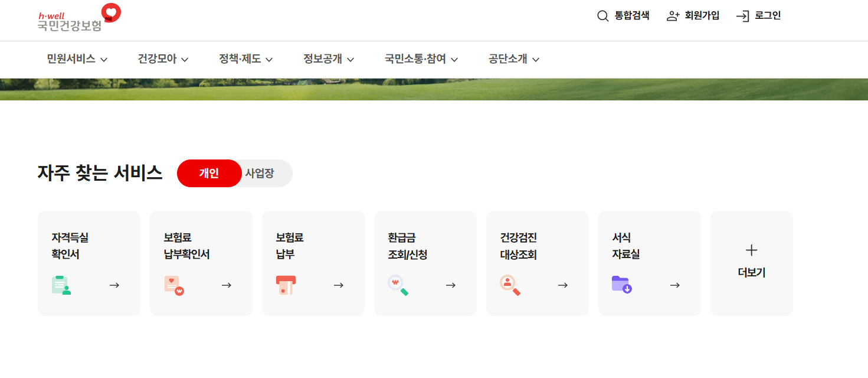Open the 공단소개 dropdown chevron

(536, 59)
